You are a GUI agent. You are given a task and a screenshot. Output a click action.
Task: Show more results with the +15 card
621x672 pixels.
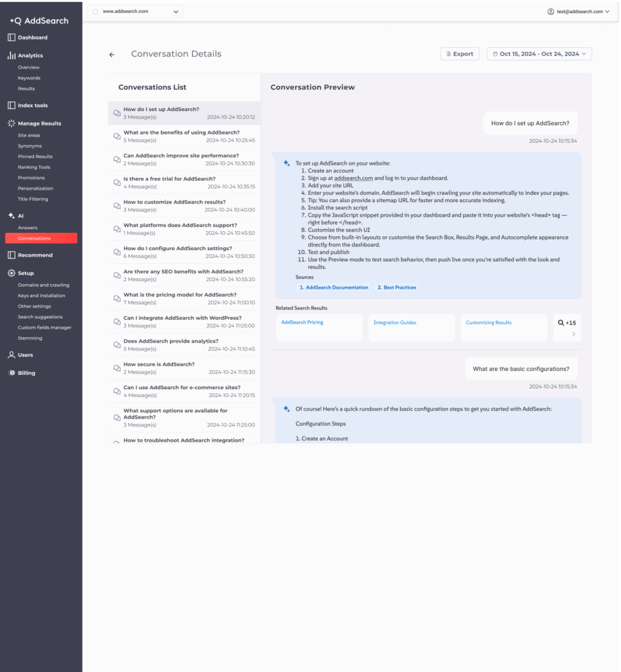tap(567, 327)
